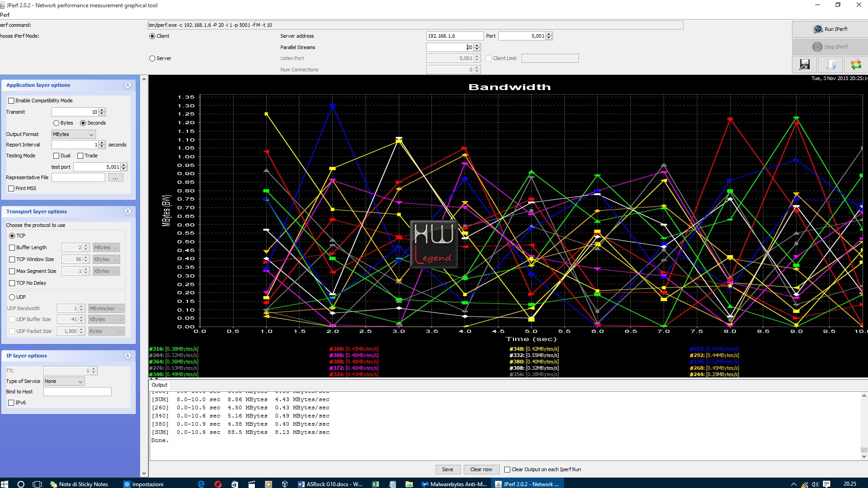Open Task View from taskbar
This screenshot has height=488, width=868.
point(37,484)
